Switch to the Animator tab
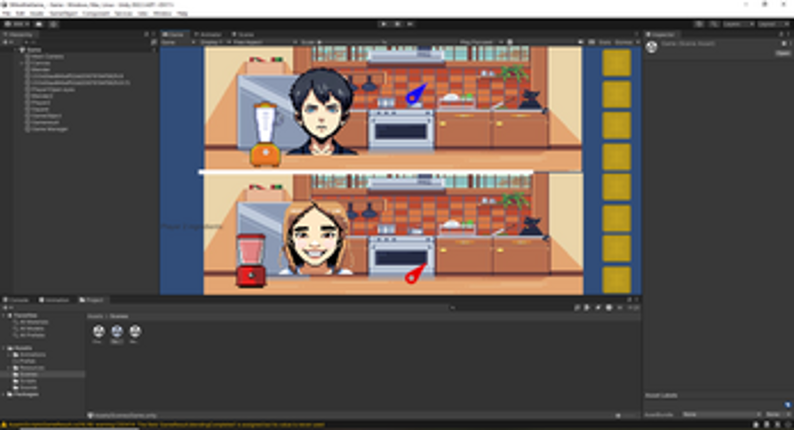 click(208, 34)
